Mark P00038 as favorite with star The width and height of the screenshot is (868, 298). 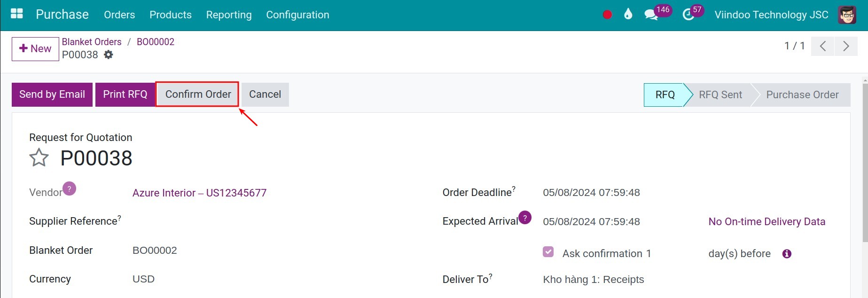39,158
